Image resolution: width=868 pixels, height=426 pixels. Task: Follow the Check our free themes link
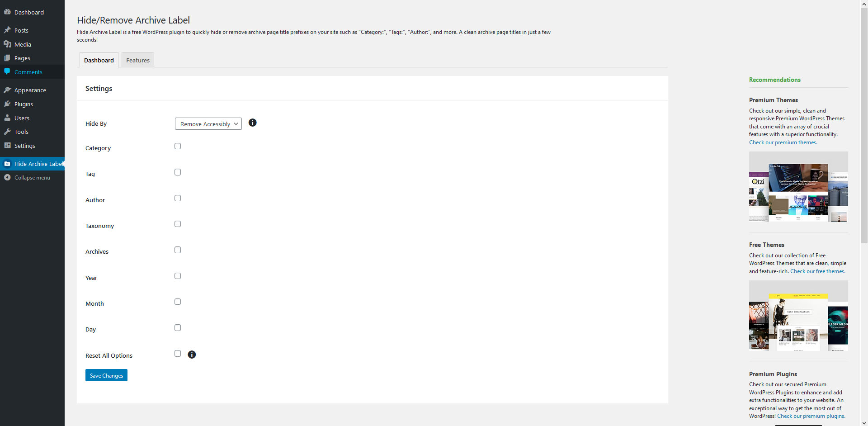[x=817, y=271]
